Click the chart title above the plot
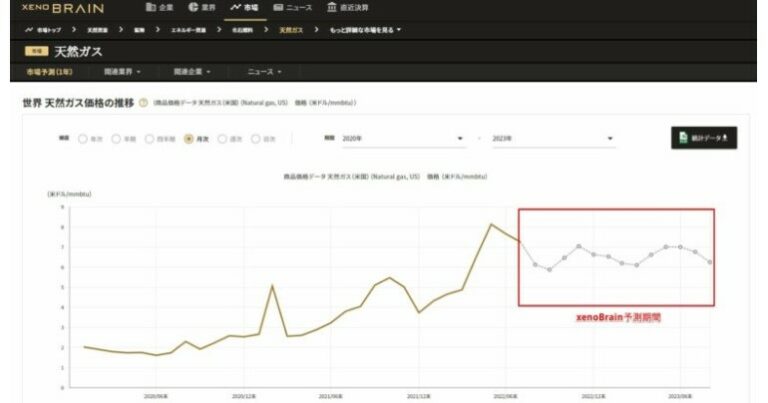Image resolution: width=768 pixels, height=403 pixels. [385, 176]
